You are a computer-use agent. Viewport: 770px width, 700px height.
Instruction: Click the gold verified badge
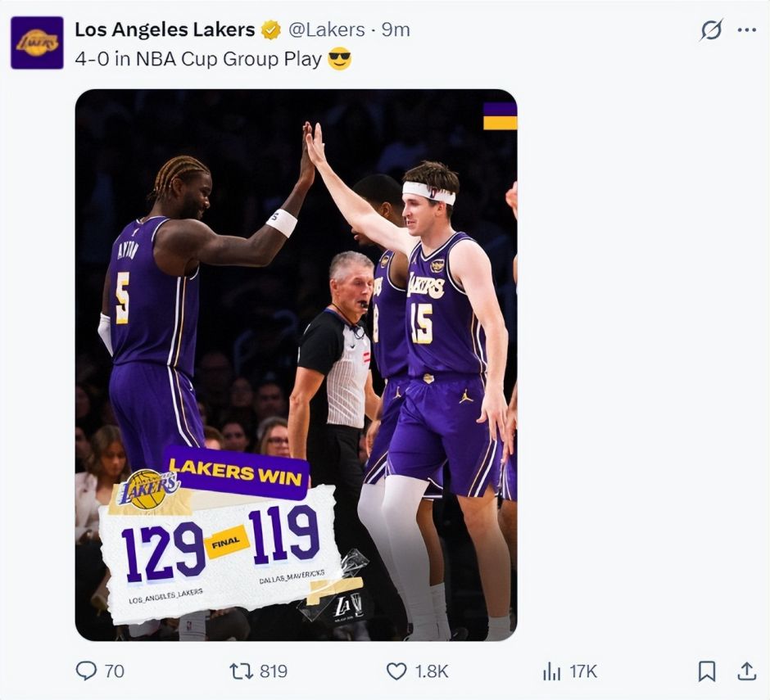[271, 30]
